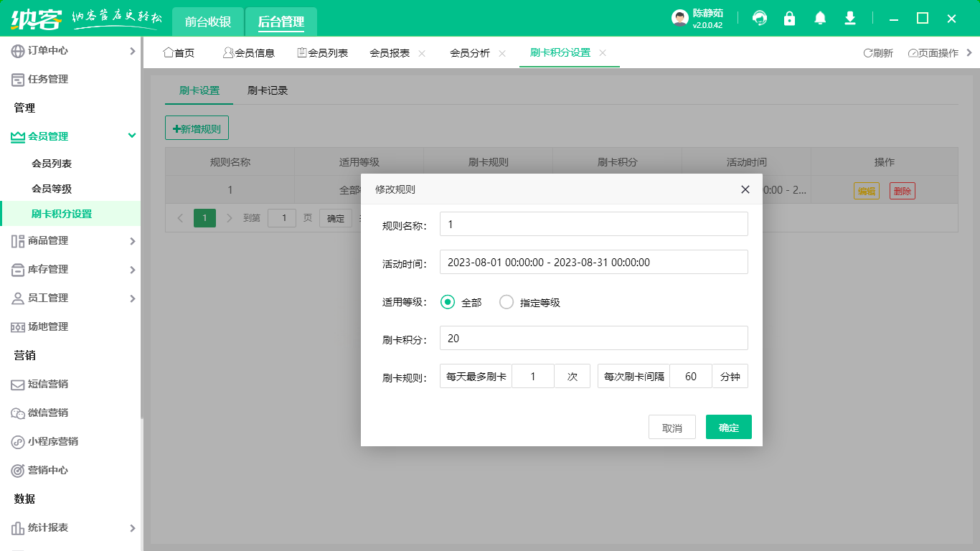This screenshot has height=551, width=980.
Task: Open notifications via the bell icon
Action: (x=819, y=18)
